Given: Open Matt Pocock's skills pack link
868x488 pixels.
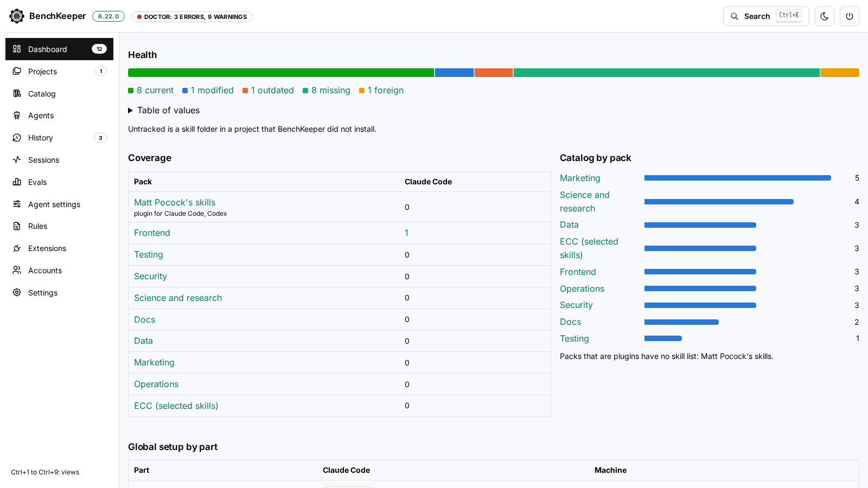Looking at the screenshot, I should 175,202.
